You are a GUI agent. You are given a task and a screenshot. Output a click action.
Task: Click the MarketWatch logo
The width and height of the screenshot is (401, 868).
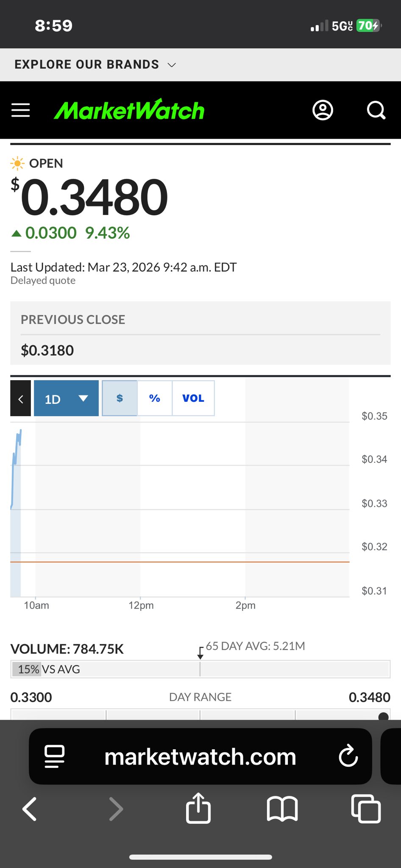click(x=129, y=110)
